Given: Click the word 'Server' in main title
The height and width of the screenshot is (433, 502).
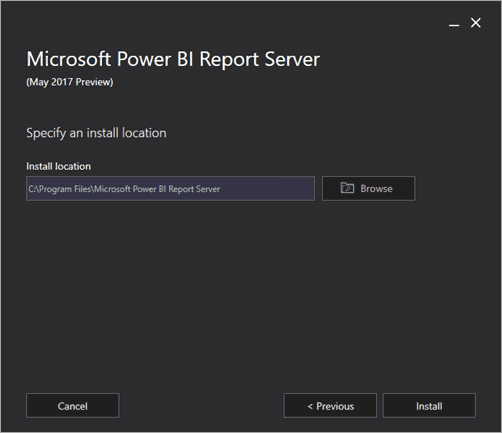Looking at the screenshot, I should click(x=292, y=59).
